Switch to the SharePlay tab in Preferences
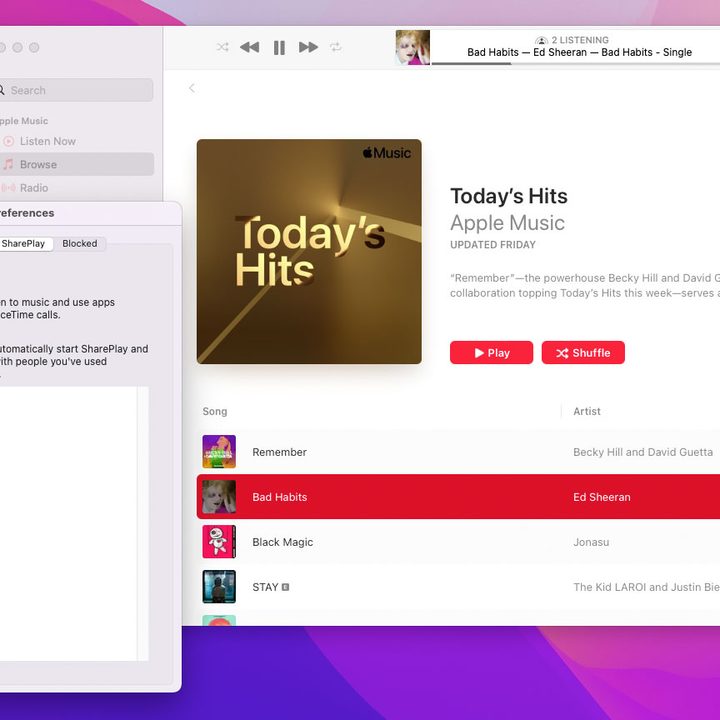The width and height of the screenshot is (720, 720). 25,244
